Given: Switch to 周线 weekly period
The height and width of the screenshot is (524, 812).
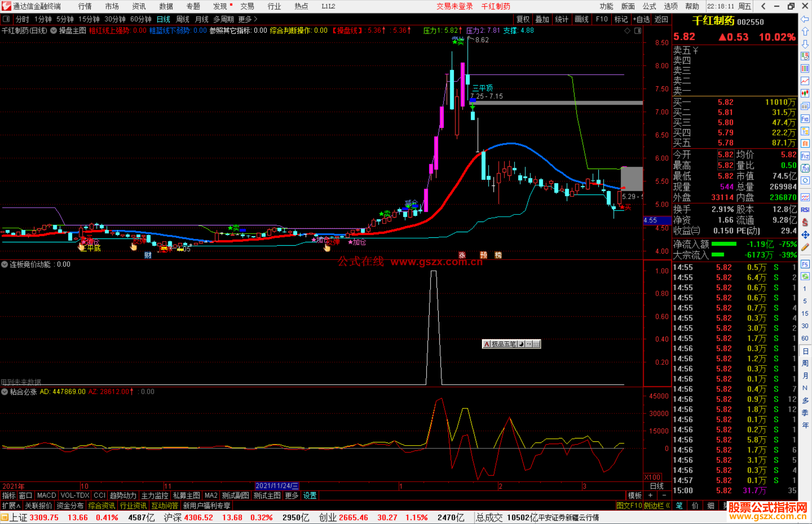Looking at the screenshot, I should tap(183, 19).
